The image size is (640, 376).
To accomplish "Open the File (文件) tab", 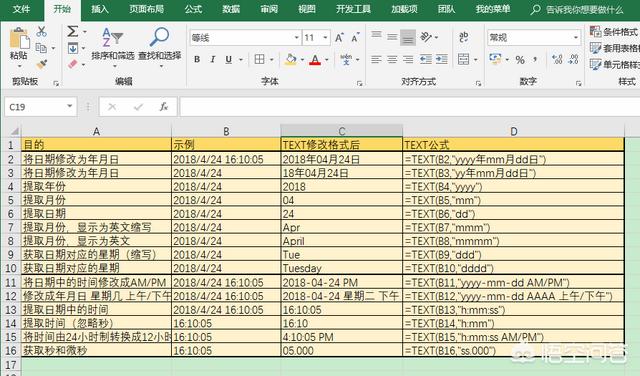I will (x=21, y=9).
